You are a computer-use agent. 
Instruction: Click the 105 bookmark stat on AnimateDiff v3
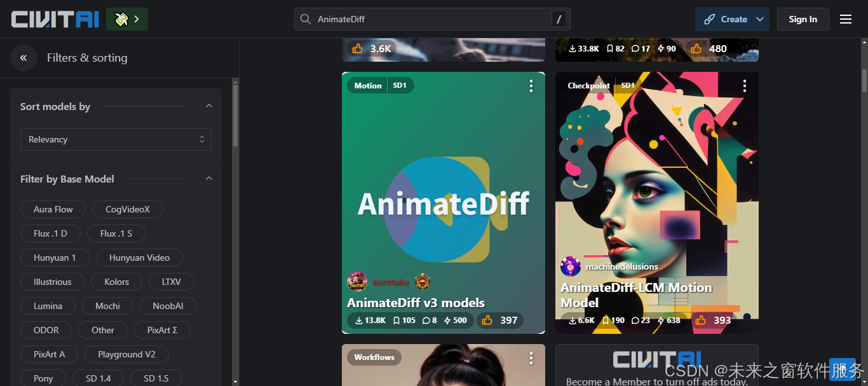[404, 321]
